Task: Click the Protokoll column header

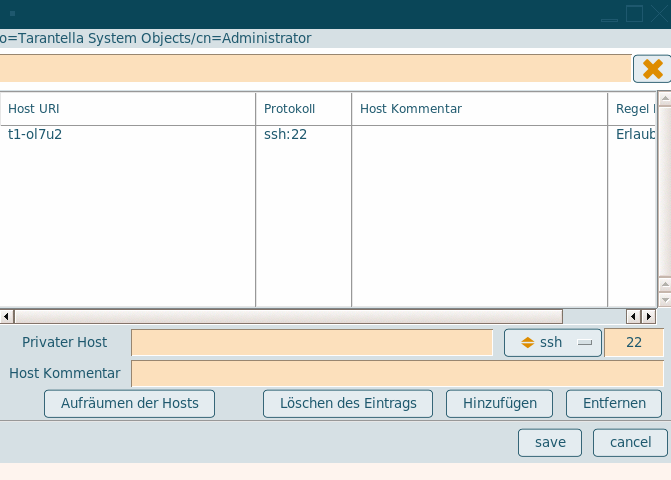Action: (x=303, y=109)
